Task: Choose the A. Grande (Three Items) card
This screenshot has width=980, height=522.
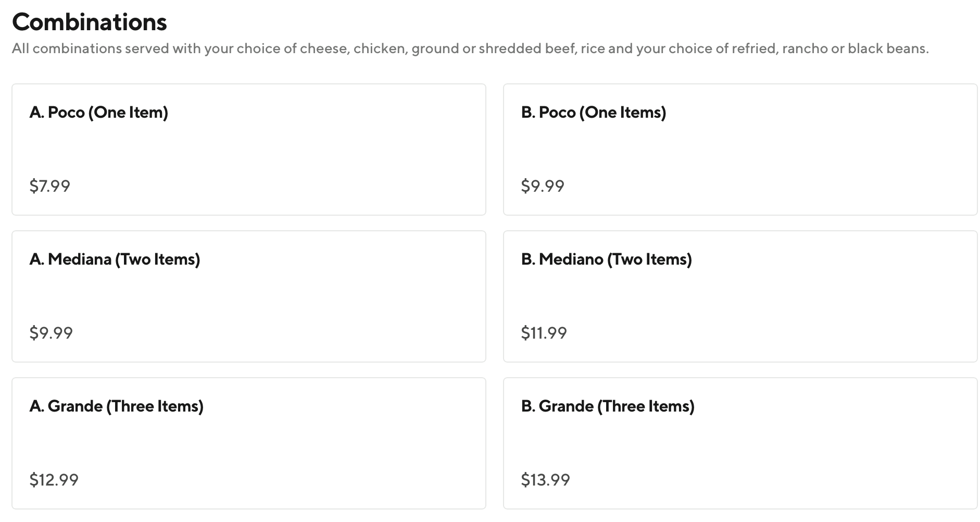Action: point(248,443)
